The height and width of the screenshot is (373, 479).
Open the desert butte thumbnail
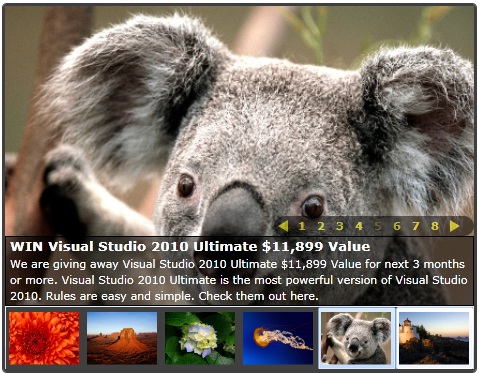[x=122, y=338]
